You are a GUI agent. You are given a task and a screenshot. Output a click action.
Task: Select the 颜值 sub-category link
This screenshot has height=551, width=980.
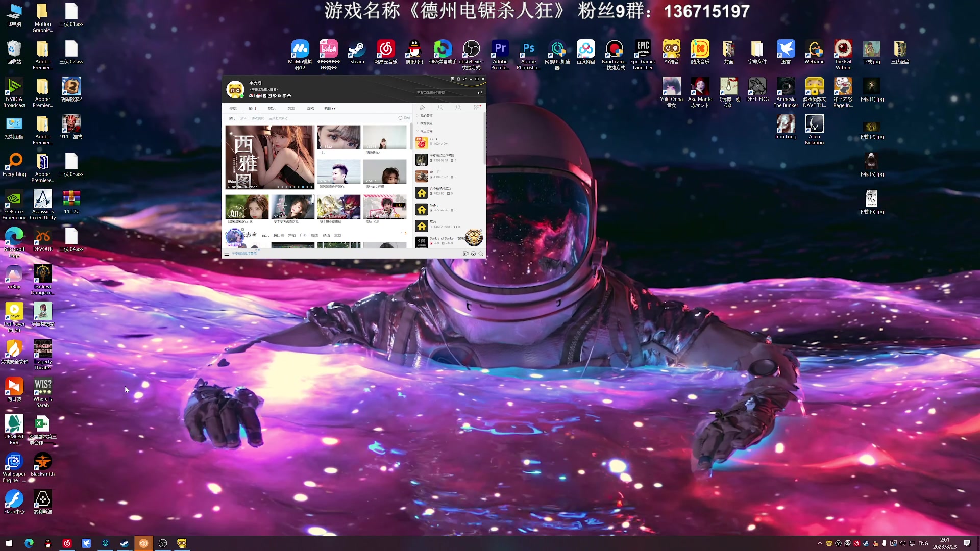tap(326, 235)
